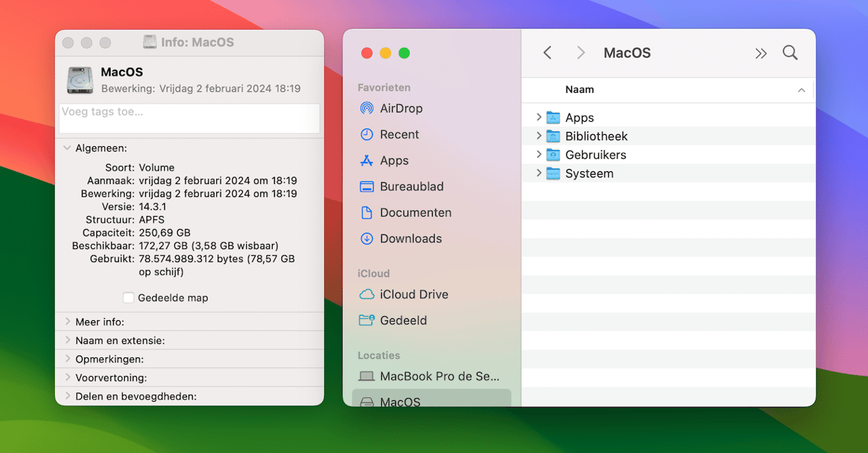Select the Systeem folder name

click(590, 173)
